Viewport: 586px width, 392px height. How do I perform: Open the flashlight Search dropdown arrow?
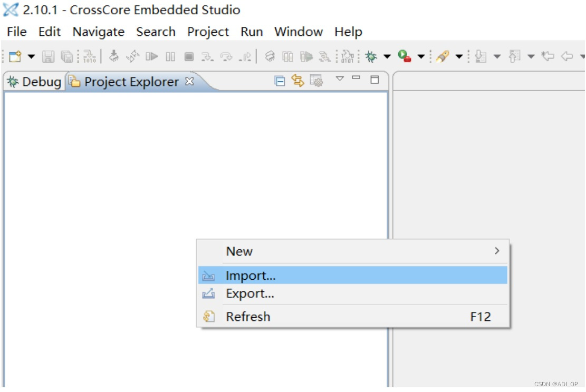click(x=459, y=57)
